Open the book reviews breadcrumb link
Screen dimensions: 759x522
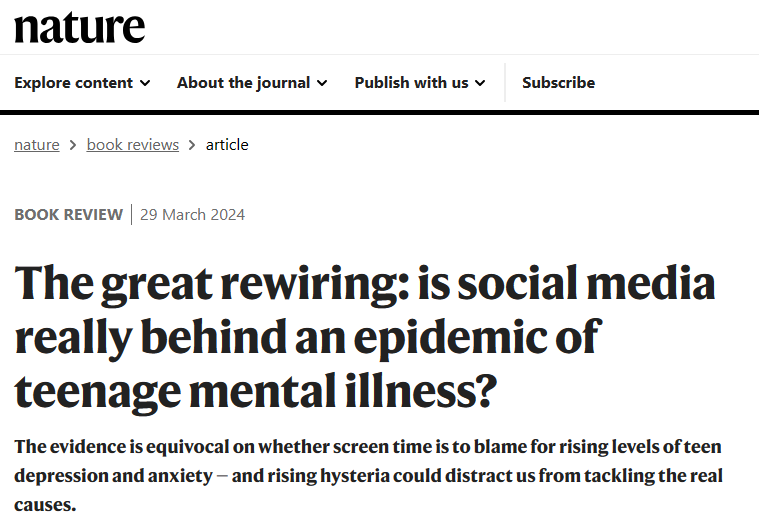point(133,145)
